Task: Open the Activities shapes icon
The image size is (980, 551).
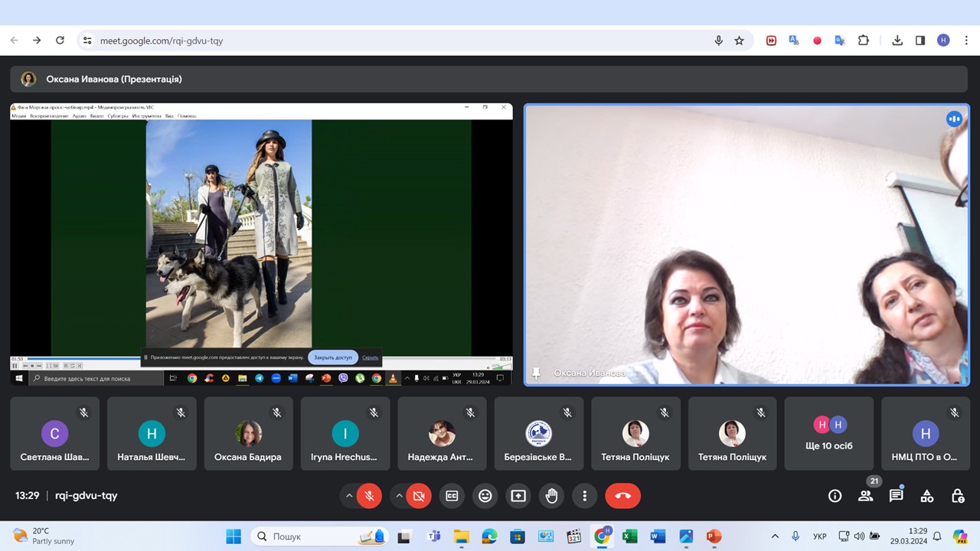Action: pos(926,496)
